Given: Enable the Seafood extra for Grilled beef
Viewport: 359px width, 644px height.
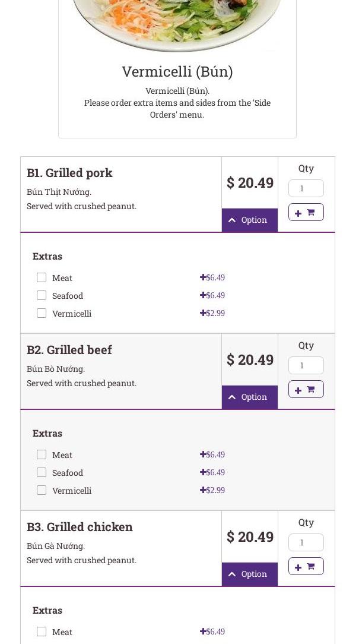Looking at the screenshot, I should point(42,472).
